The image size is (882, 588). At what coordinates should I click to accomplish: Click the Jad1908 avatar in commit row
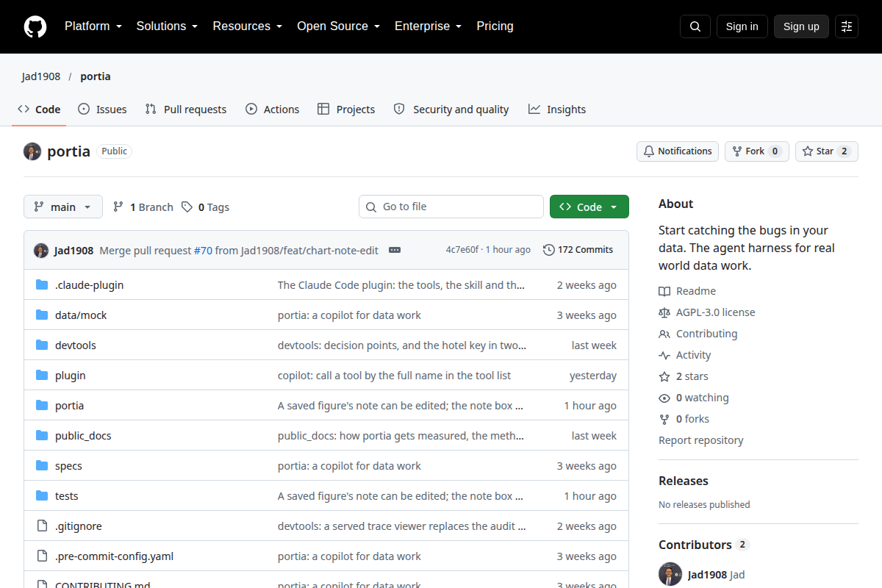tap(41, 251)
